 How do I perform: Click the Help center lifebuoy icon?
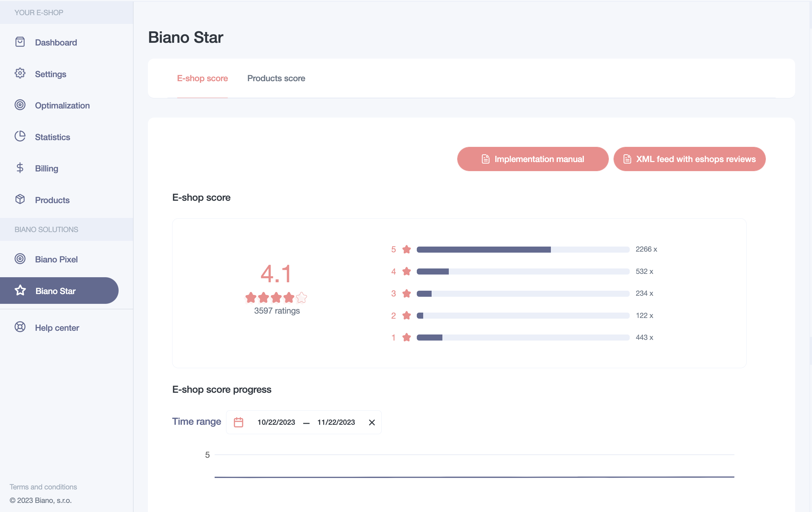click(20, 327)
